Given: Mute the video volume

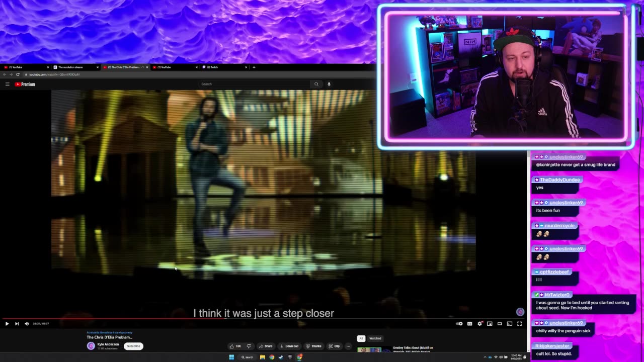Looking at the screenshot, I should pos(27,324).
